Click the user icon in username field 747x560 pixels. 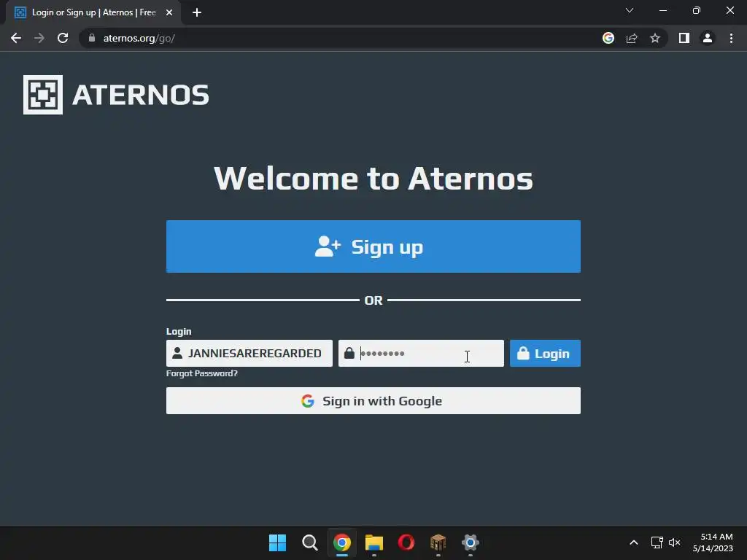point(177,353)
